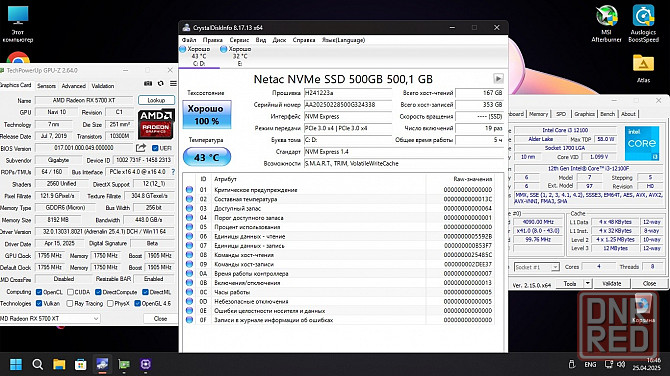Open Диск menu
The image size is (670, 376).
pyautogui.click(x=279, y=40)
